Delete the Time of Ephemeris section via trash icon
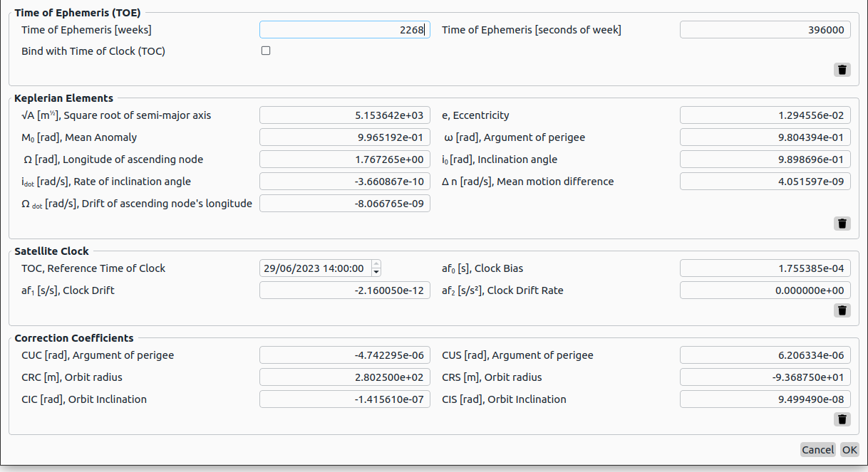 coord(842,69)
